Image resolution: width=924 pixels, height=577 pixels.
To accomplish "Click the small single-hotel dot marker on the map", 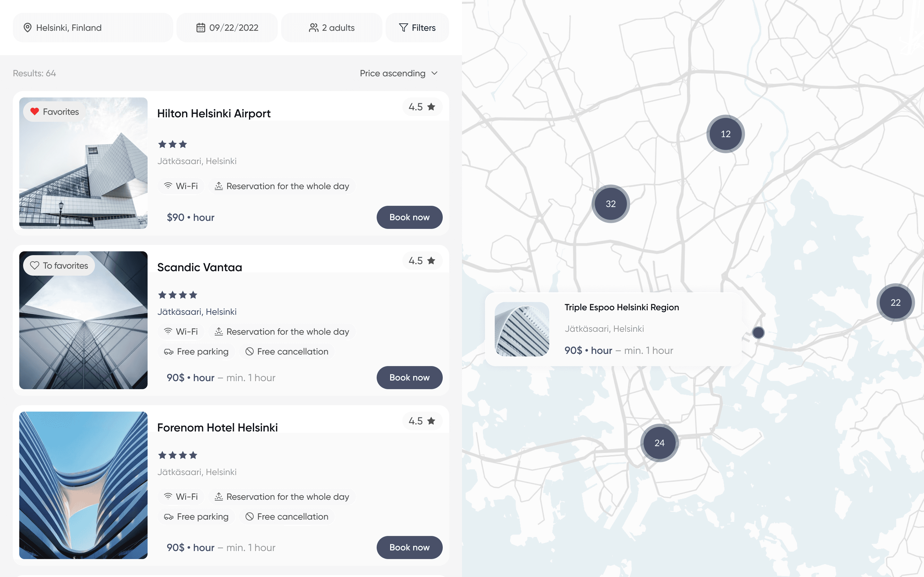I will coord(758,333).
